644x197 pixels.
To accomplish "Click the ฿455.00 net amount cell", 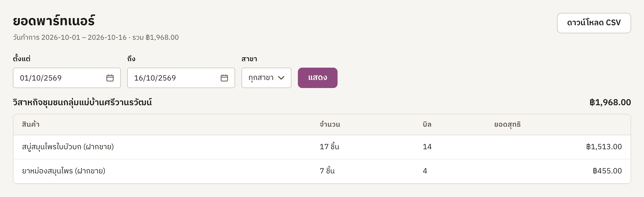I will pos(607,171).
